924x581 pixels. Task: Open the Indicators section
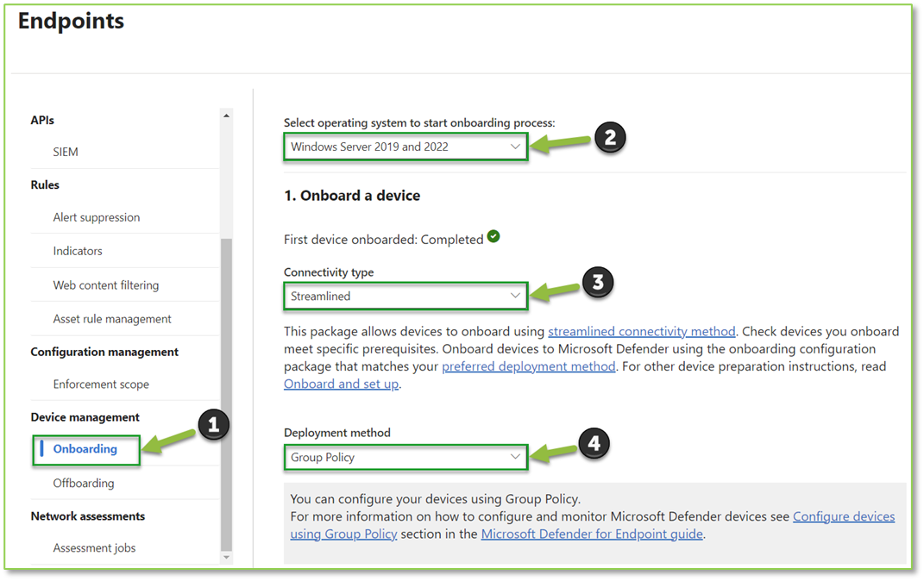pyautogui.click(x=78, y=251)
